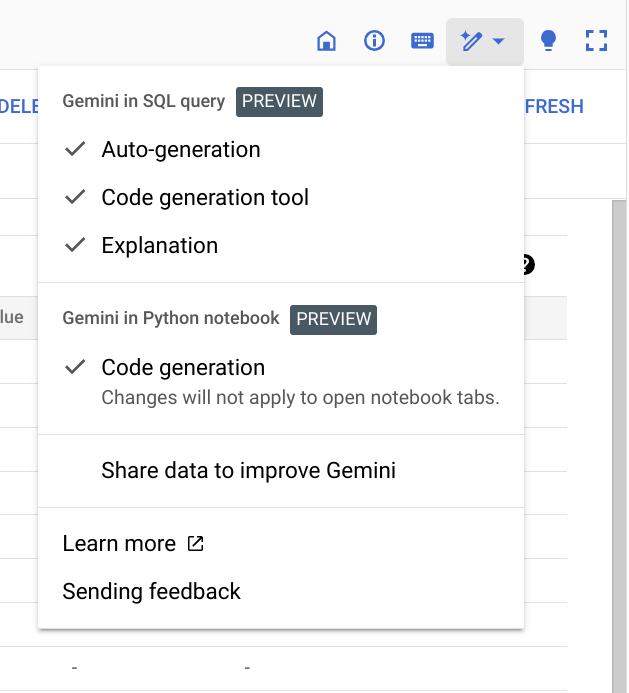Click the PREVIEW badge beside Gemini in SQL query
629x693 pixels.
pyautogui.click(x=280, y=101)
